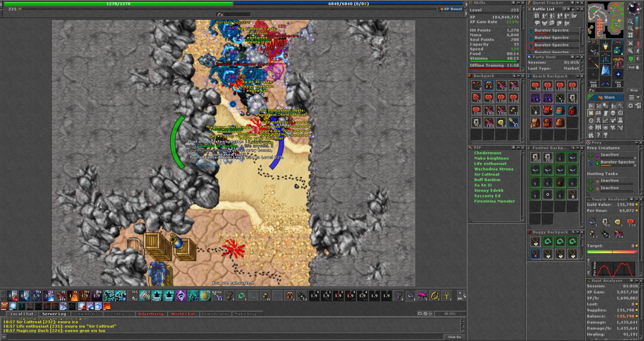Viewport: 644px width, 341px height.
Task: Switch to Advertising chat tab
Action: click(151, 314)
